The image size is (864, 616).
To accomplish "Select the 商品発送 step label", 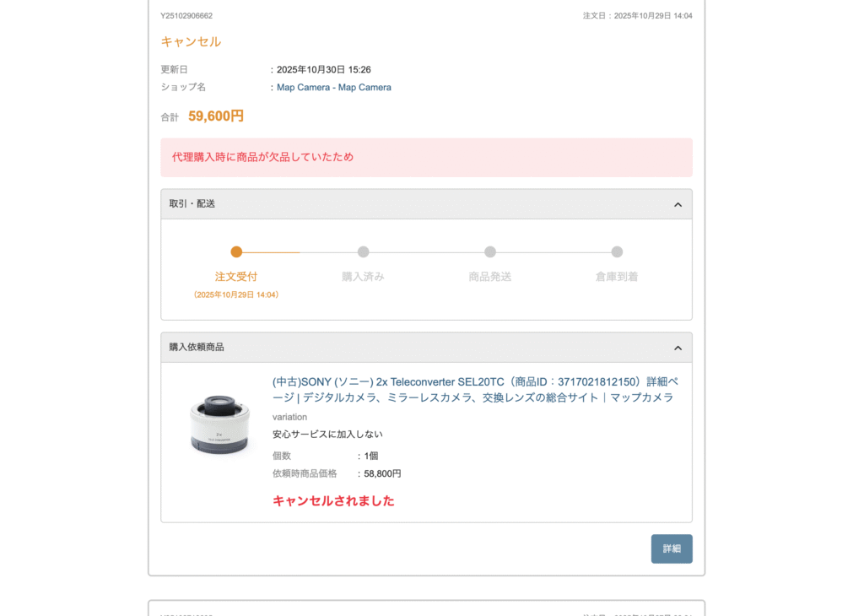I will click(490, 276).
